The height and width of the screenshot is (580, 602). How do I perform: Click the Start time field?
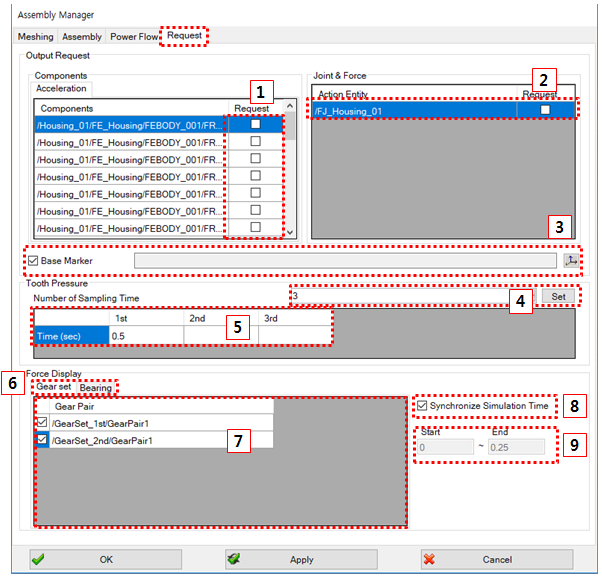[445, 447]
